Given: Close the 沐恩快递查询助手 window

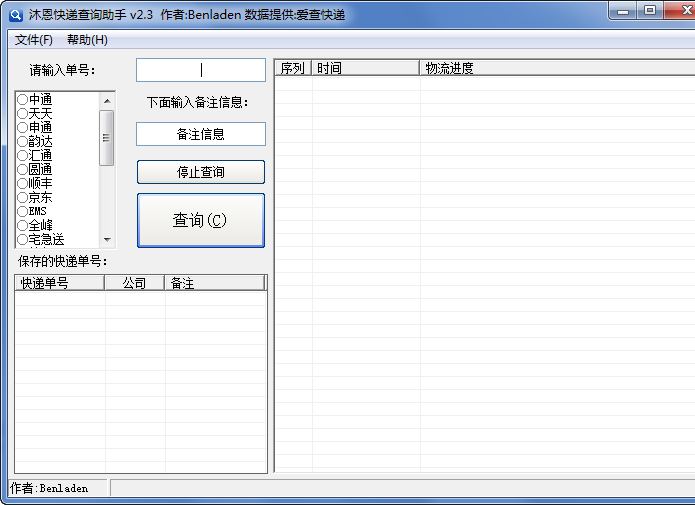Looking at the screenshot, I should pos(676,11).
